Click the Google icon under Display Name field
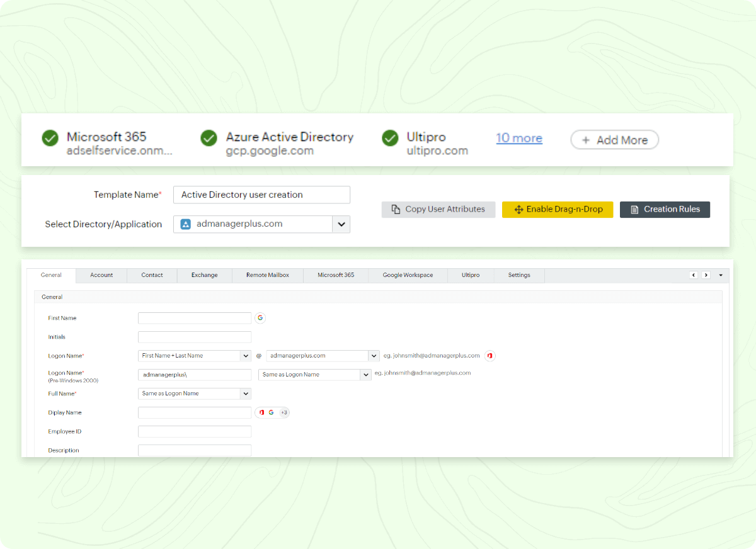The width and height of the screenshot is (756, 549). 272,412
